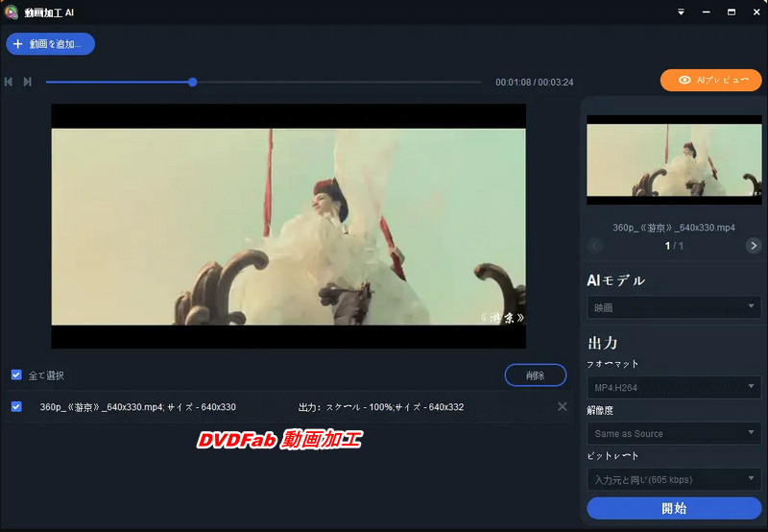Screen dimensions: 768x532
Task: Click the plus icon in add video button
Action: tap(18, 44)
